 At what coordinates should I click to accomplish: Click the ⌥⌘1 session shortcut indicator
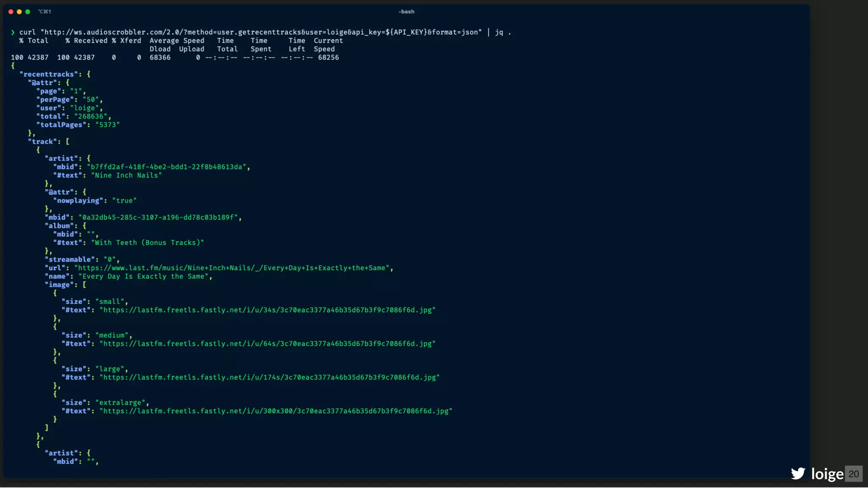click(x=45, y=12)
